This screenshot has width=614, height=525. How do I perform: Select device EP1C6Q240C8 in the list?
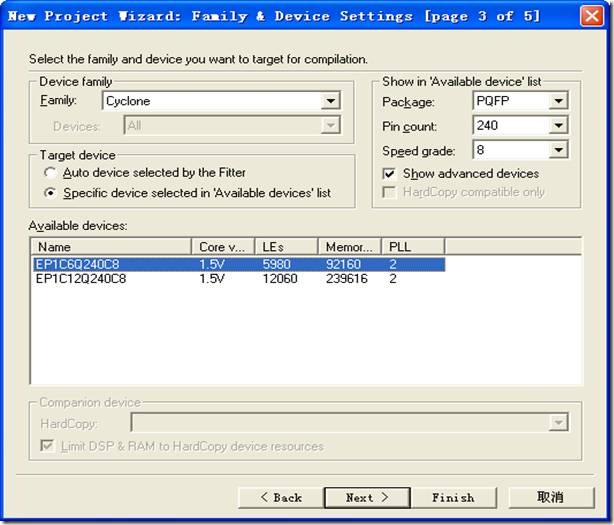tap(82, 264)
